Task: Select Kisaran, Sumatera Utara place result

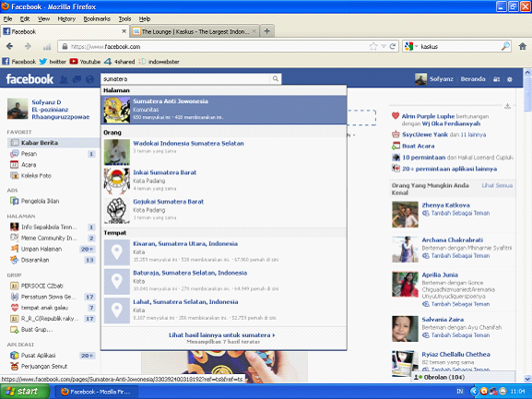Action: 224,252
